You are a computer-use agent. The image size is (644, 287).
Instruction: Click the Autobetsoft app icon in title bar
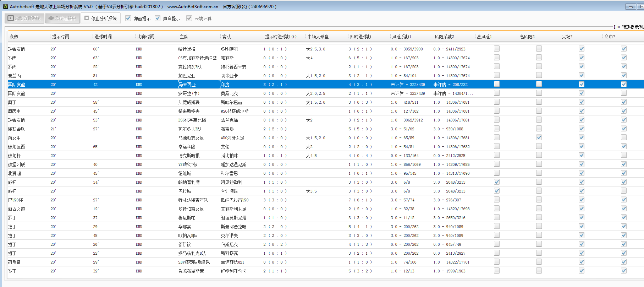pyautogui.click(x=5, y=6)
